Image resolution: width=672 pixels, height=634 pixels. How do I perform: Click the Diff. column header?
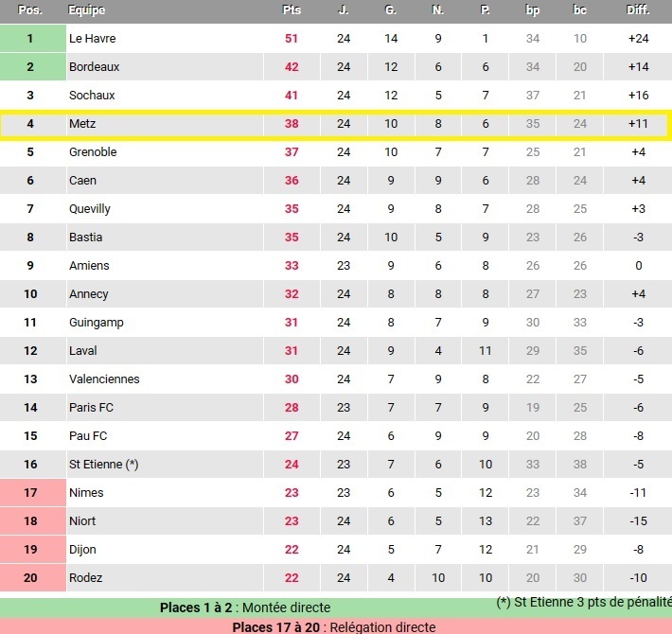click(x=638, y=10)
